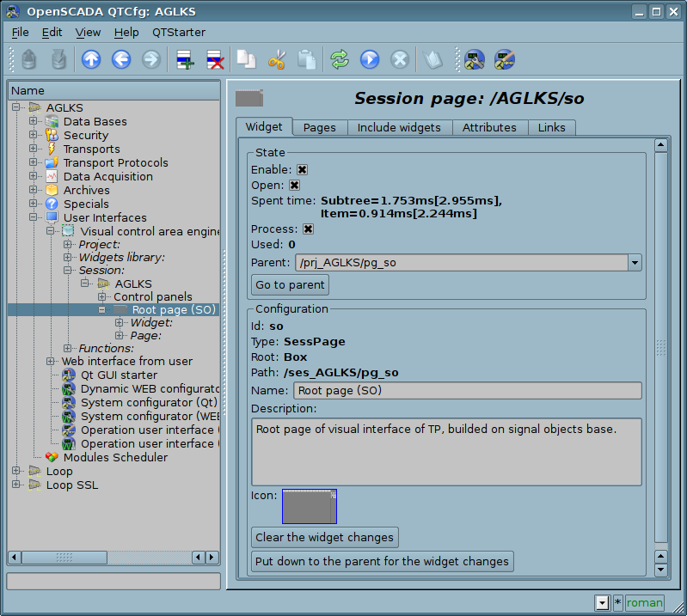Click the green Refresh toolbar icon
The image size is (687, 616).
tap(340, 59)
